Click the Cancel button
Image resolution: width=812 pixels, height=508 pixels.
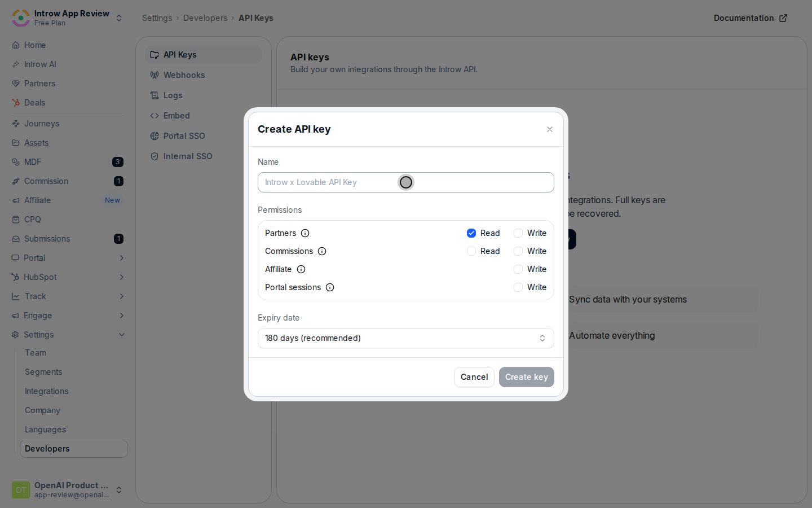click(x=474, y=377)
